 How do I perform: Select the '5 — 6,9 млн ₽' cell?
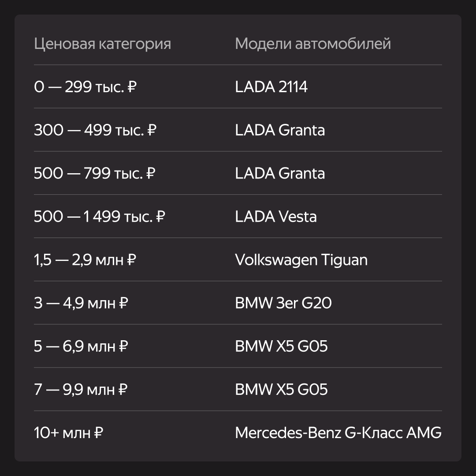[81, 346]
